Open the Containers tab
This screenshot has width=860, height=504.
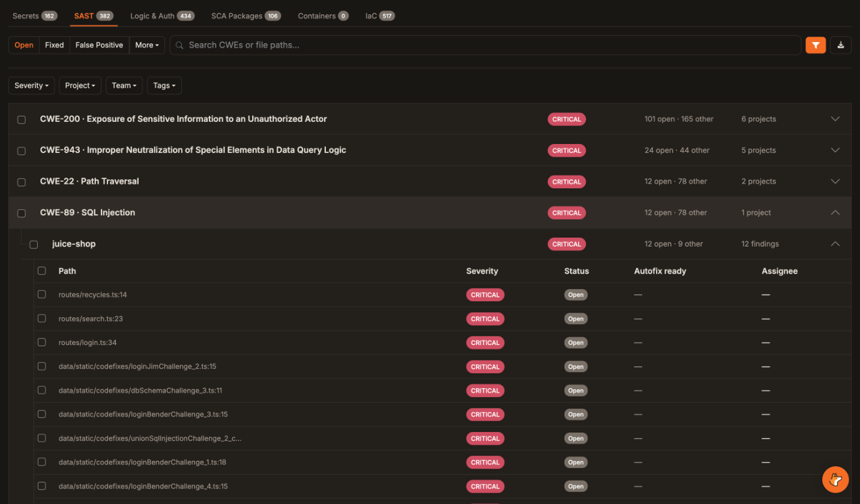(x=323, y=16)
